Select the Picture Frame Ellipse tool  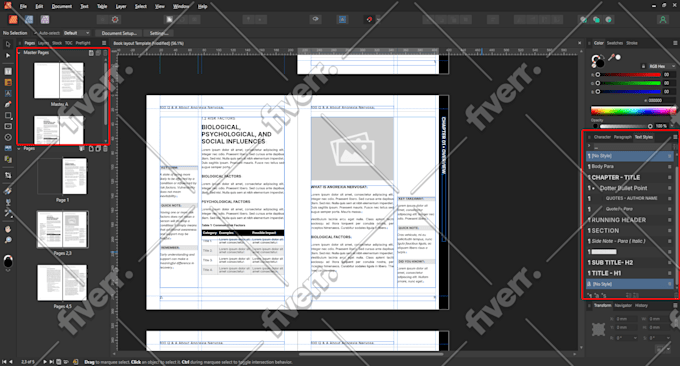coord(8,137)
